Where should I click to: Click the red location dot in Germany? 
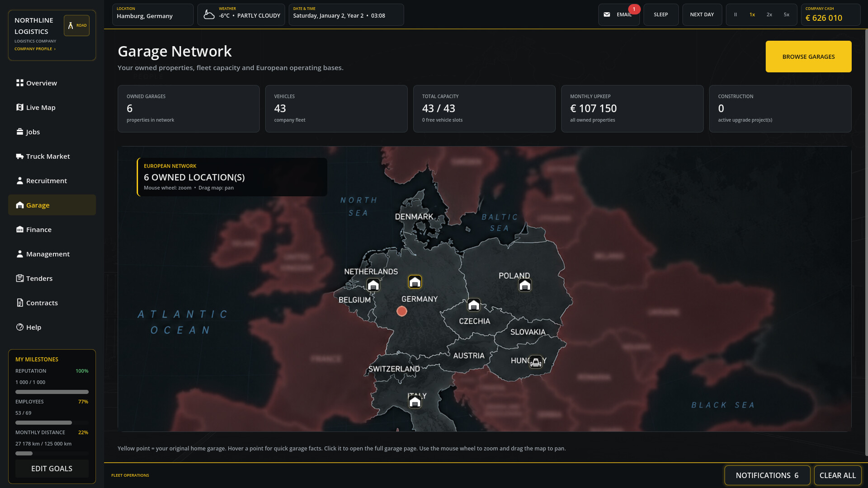coord(401,311)
